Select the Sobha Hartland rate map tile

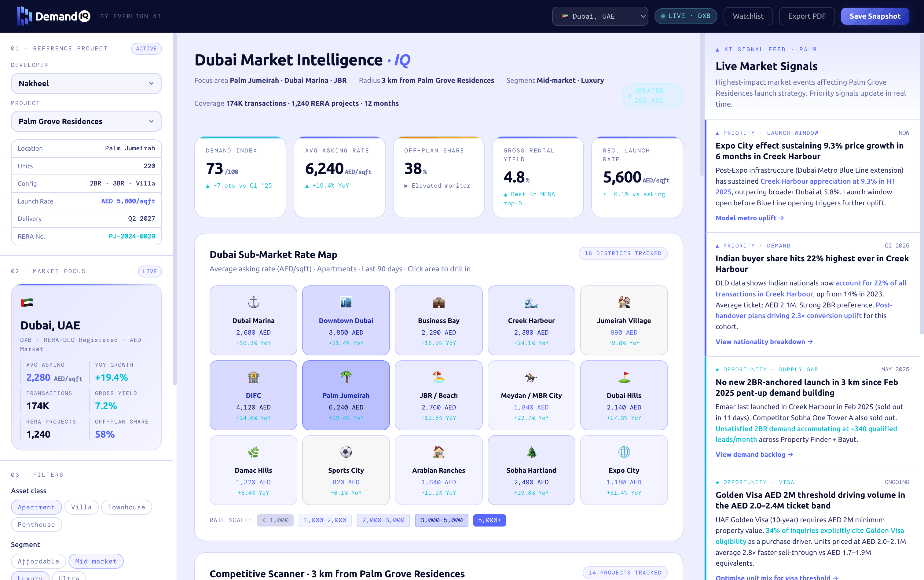[x=531, y=470]
